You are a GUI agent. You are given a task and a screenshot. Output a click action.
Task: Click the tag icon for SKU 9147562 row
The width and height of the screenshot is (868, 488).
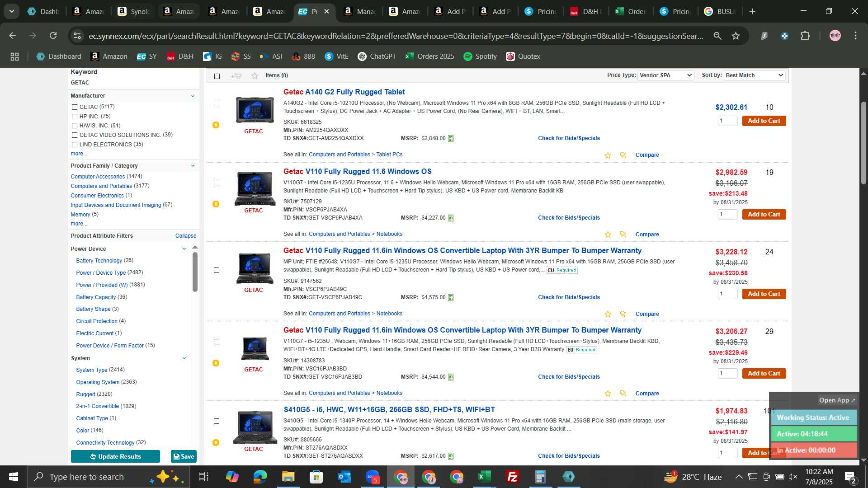pos(623,314)
